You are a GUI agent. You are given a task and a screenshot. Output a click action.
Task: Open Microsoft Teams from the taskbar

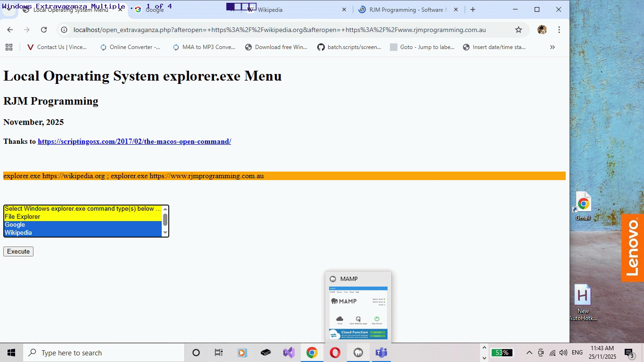pyautogui.click(x=381, y=352)
